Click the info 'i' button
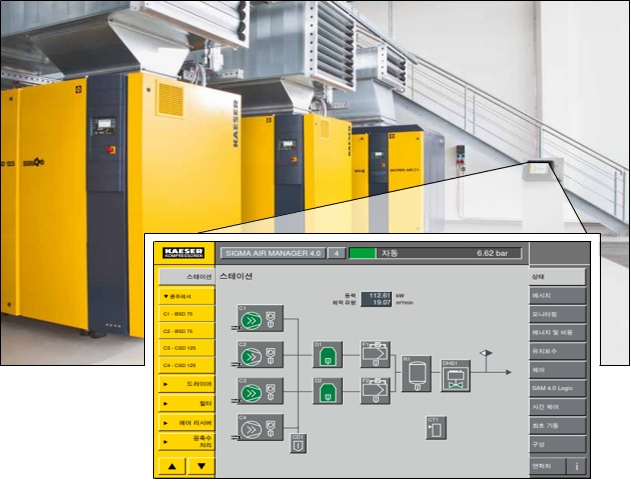Screen dimensions: 631x484 pyautogui.click(x=576, y=466)
